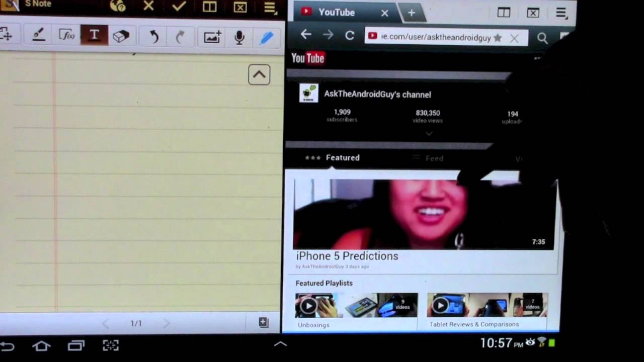
Task: Clear the URL with the X
Action: [x=514, y=38]
